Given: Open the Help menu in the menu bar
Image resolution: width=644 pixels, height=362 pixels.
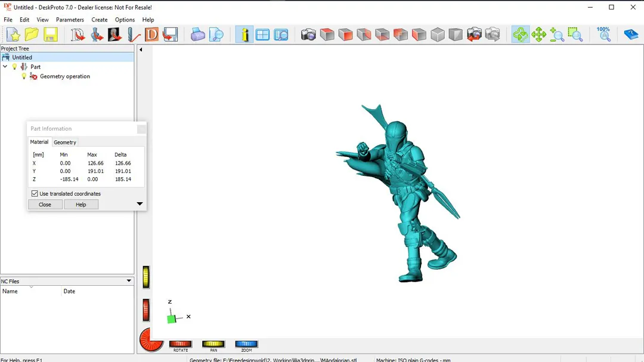Looking at the screenshot, I should pyautogui.click(x=148, y=20).
